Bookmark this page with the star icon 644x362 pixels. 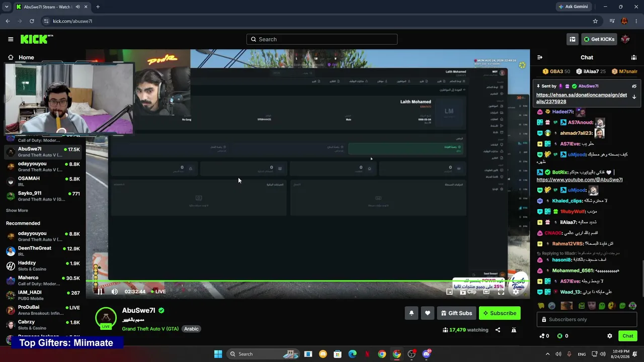595,21
